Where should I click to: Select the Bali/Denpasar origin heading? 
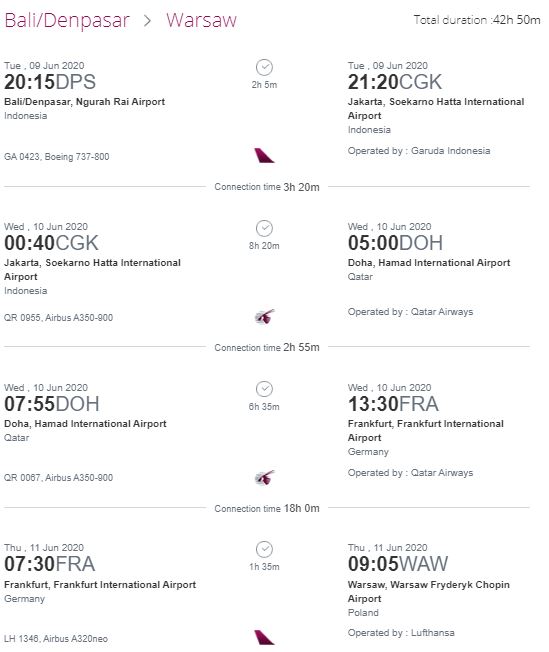coord(67,20)
